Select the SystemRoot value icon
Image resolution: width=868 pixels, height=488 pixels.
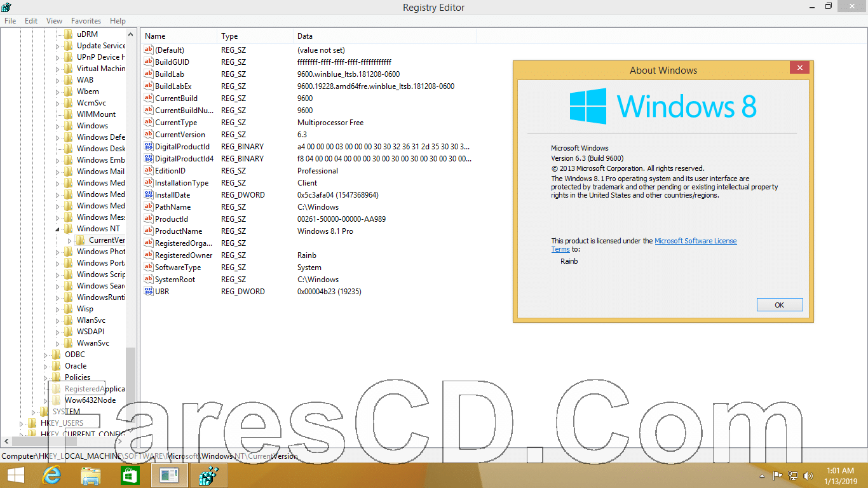click(149, 280)
